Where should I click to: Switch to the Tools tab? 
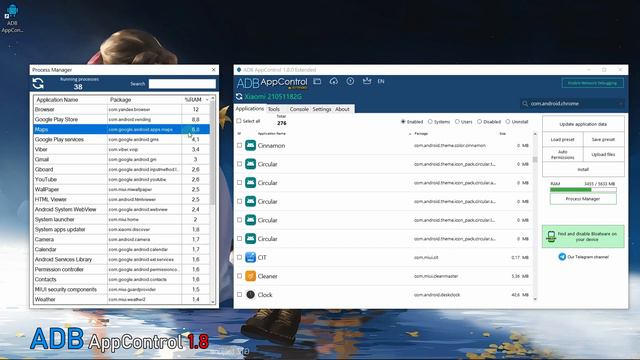point(274,109)
